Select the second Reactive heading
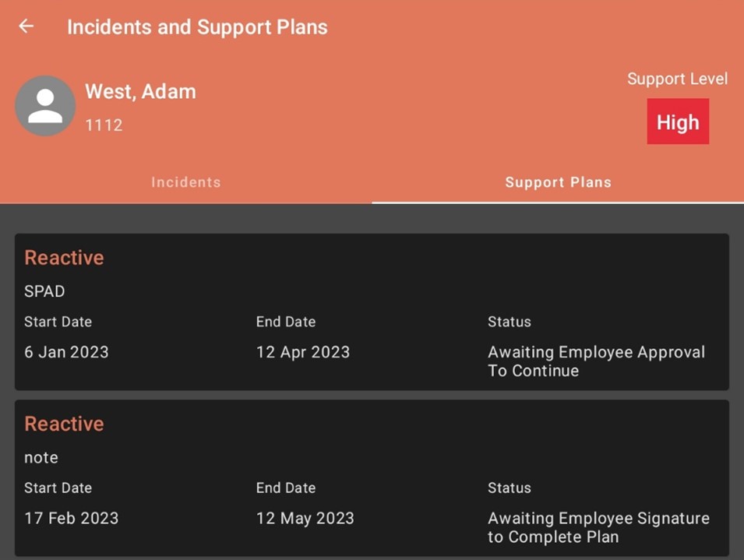The width and height of the screenshot is (744, 560). (x=64, y=424)
